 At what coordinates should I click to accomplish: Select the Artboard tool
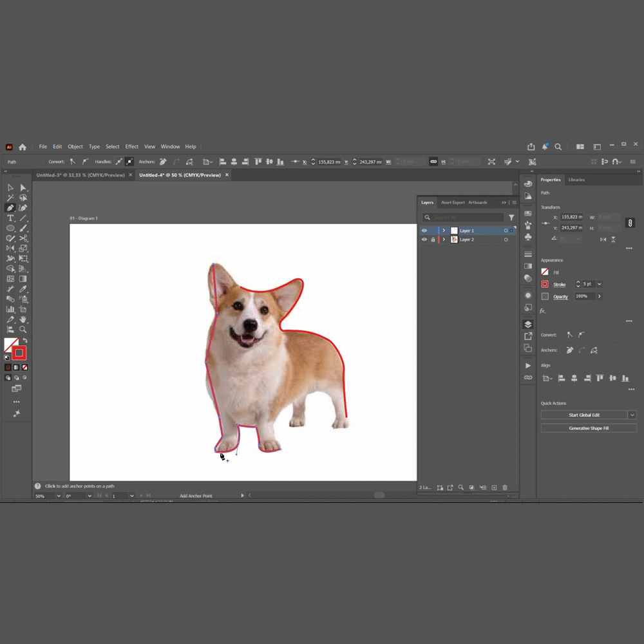23,309
